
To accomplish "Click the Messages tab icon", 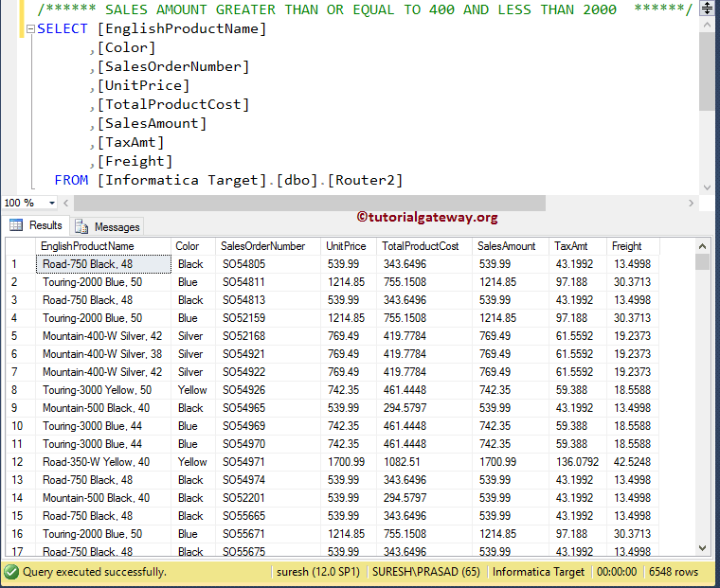I will tap(81, 226).
